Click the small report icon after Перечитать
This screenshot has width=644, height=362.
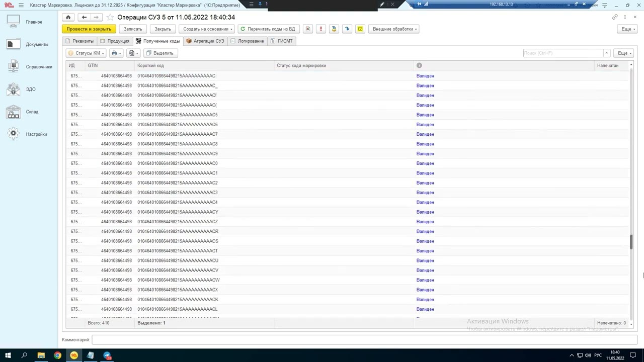[308, 29]
